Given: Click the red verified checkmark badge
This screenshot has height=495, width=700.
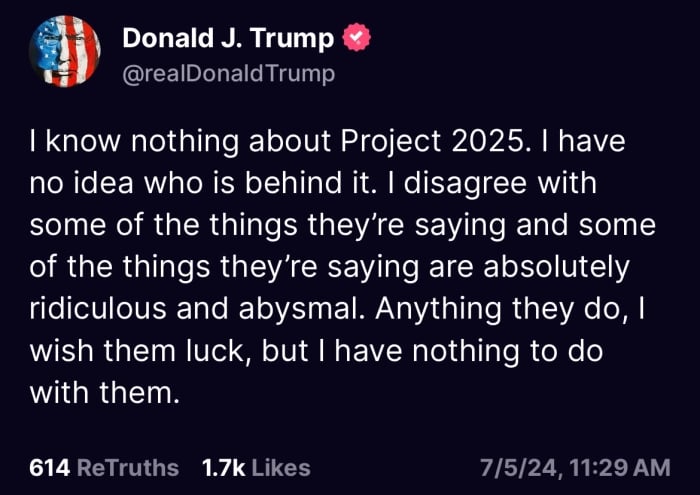Looking at the screenshot, I should pos(356,39).
